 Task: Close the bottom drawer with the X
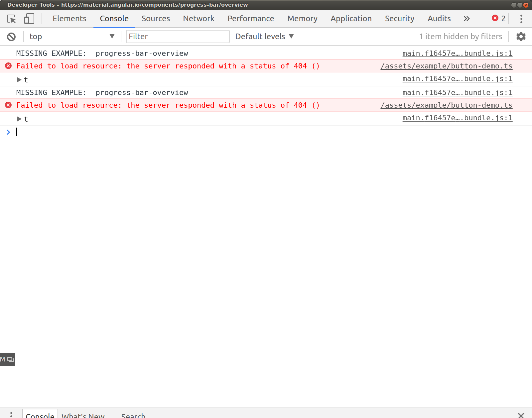[x=521, y=415]
